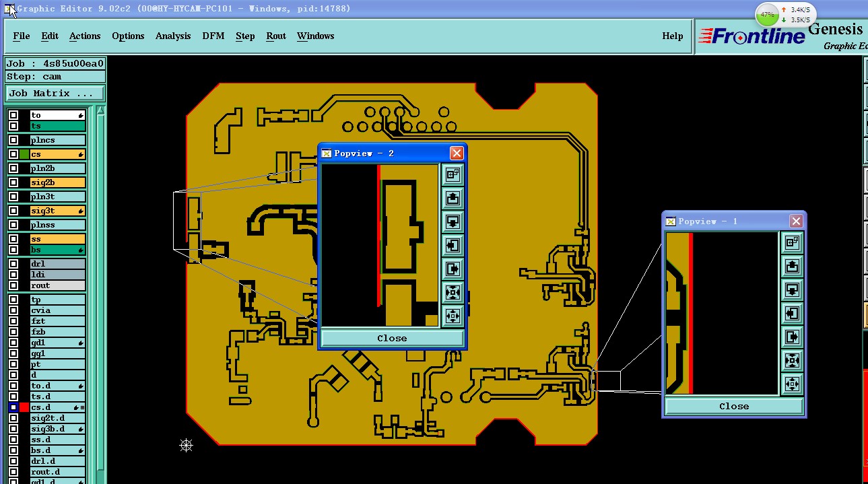Screen dimensions: 868x484
Task: Toggle display checkbox for layer cs.d
Action: click(13, 407)
